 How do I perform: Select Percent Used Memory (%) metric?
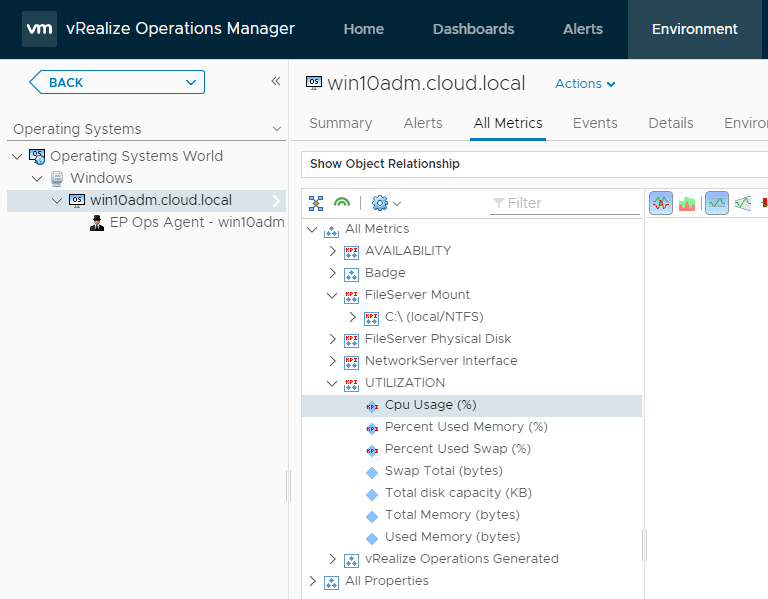point(465,427)
